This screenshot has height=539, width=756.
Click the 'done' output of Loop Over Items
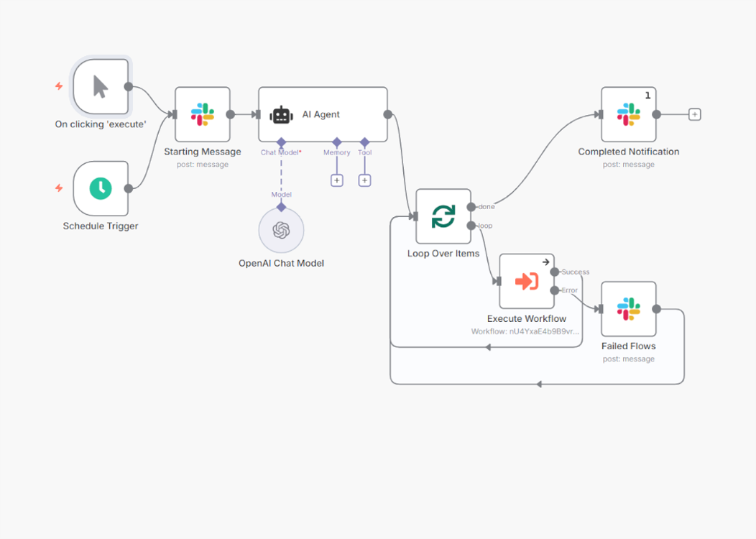(x=471, y=207)
